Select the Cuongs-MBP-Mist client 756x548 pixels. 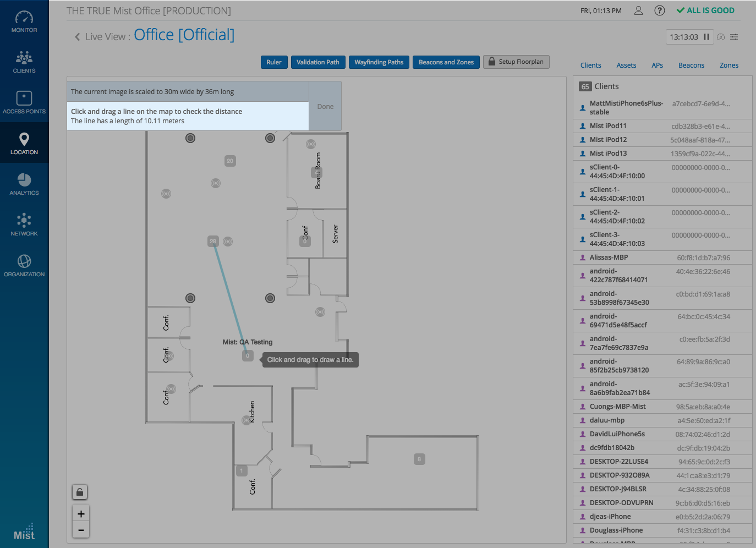point(662,407)
